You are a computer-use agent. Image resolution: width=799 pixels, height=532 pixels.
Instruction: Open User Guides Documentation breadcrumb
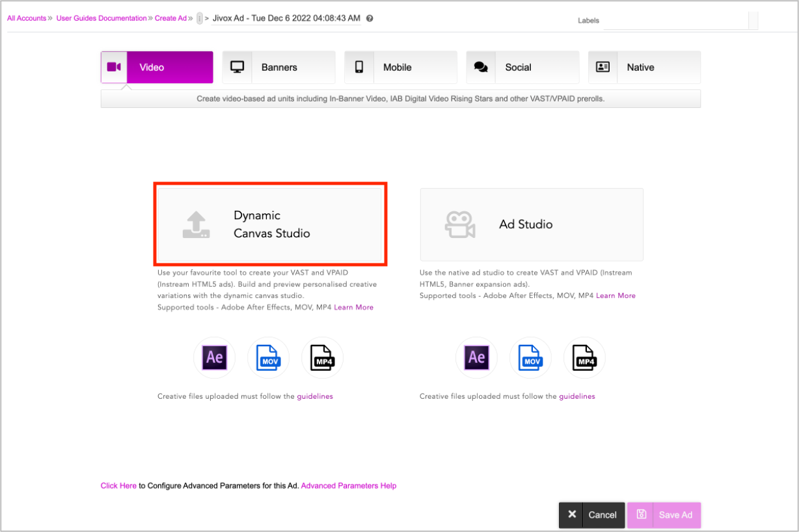(x=102, y=18)
